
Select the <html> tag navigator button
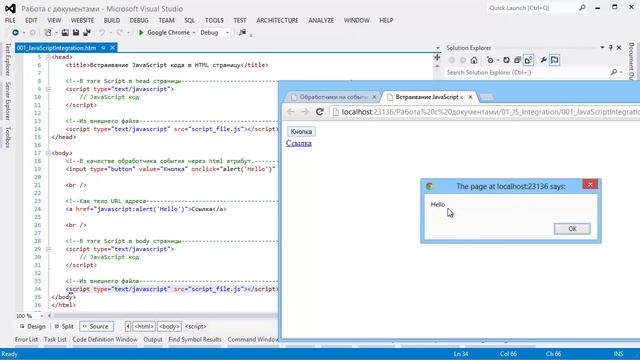point(144,327)
